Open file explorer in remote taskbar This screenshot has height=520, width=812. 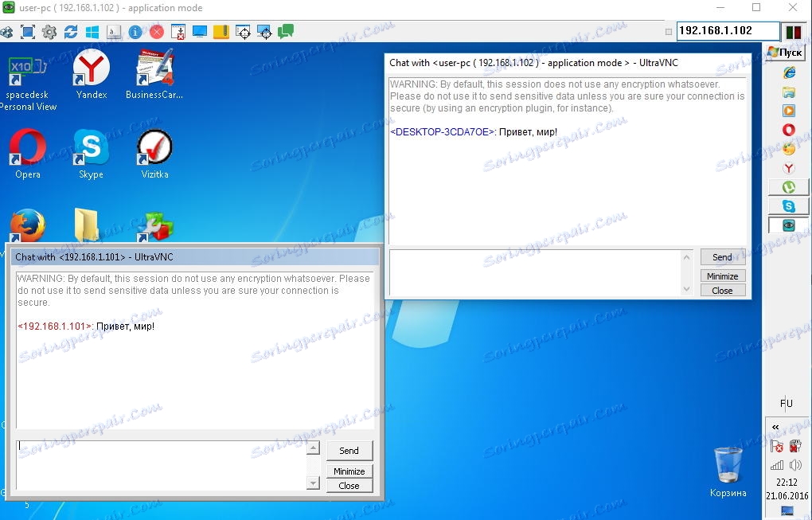point(789,92)
